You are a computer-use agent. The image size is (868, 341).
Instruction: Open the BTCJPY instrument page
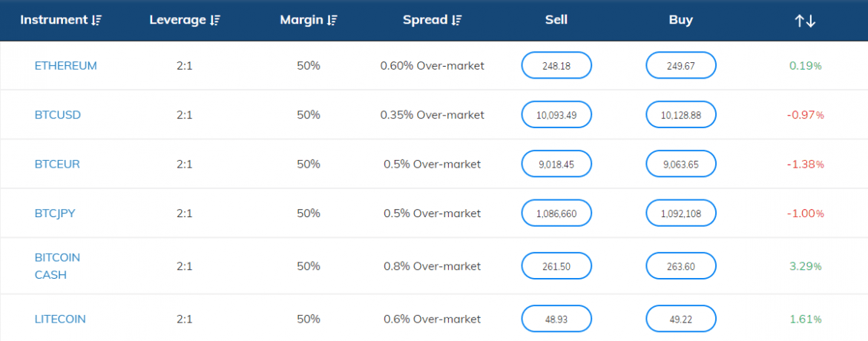pos(55,213)
